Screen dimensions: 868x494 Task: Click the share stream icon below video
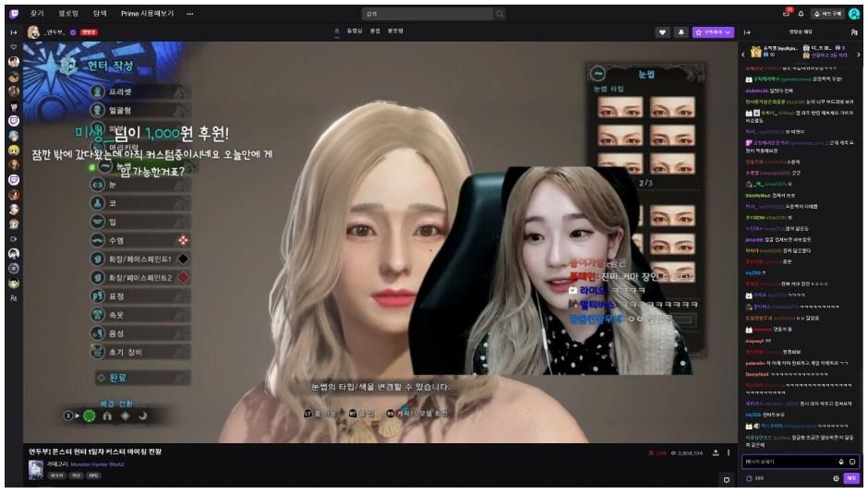(x=716, y=453)
